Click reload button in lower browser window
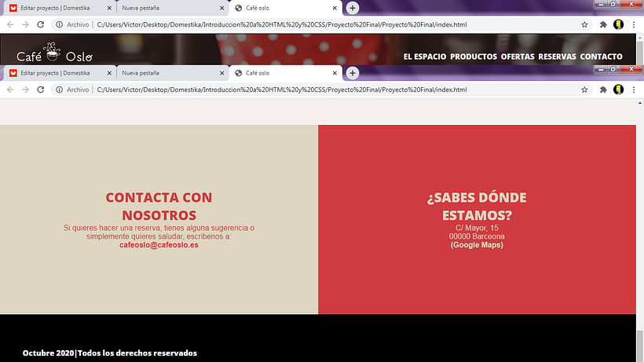The width and height of the screenshot is (644, 362). pos(41,90)
